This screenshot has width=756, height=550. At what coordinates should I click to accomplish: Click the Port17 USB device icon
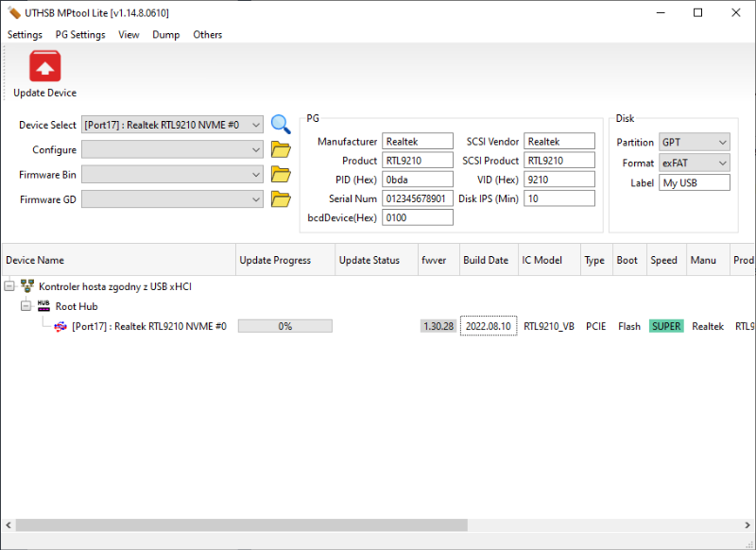[x=60, y=326]
